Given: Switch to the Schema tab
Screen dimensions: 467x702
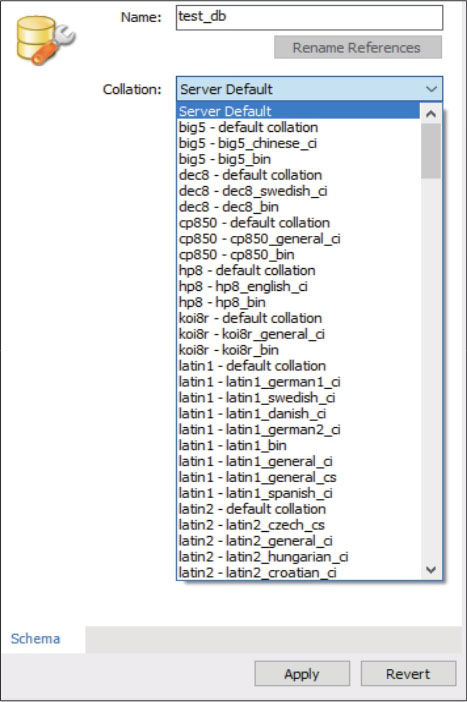Looking at the screenshot, I should (x=35, y=638).
